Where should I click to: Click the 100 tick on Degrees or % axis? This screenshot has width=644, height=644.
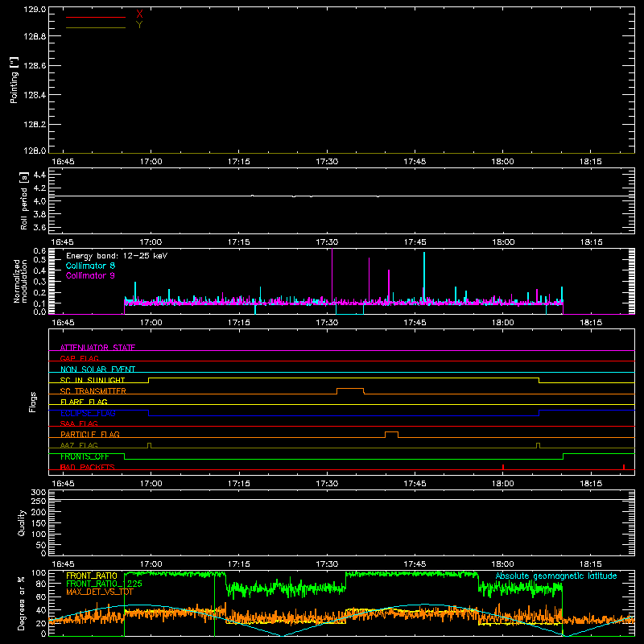pos(38,573)
